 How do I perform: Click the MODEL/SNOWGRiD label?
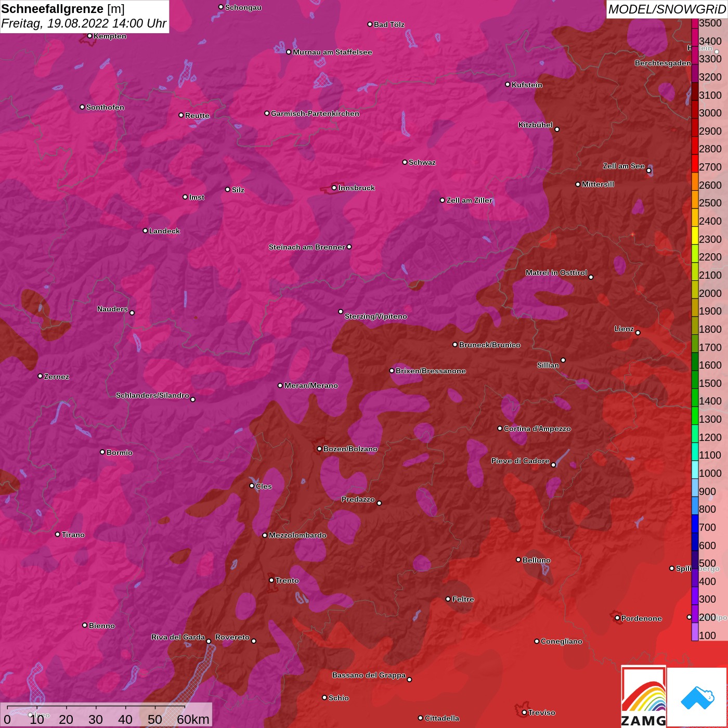(667, 9)
